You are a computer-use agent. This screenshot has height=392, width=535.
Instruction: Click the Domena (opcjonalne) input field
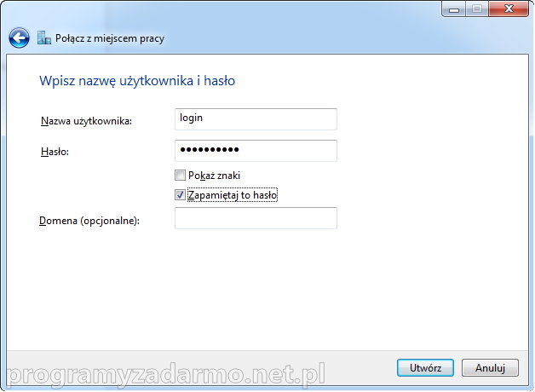[256, 218]
